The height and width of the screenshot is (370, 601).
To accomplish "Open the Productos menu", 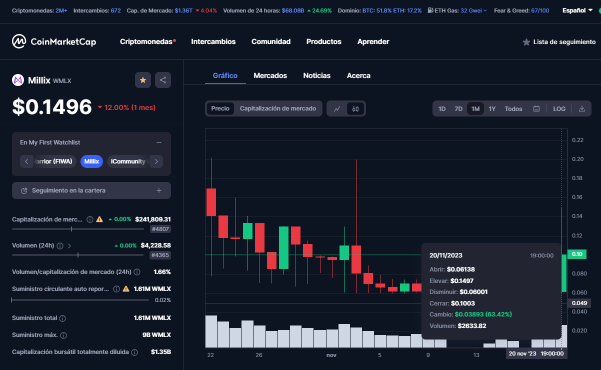I will click(x=324, y=41).
